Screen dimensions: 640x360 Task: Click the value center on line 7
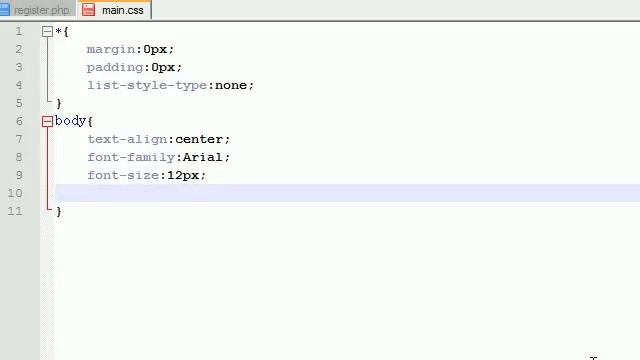(199, 140)
